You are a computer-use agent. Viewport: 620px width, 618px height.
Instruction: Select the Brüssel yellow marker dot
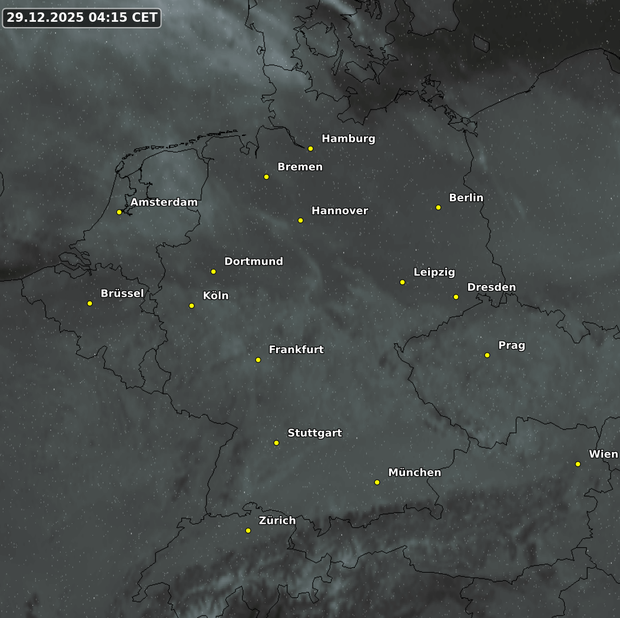(x=90, y=303)
